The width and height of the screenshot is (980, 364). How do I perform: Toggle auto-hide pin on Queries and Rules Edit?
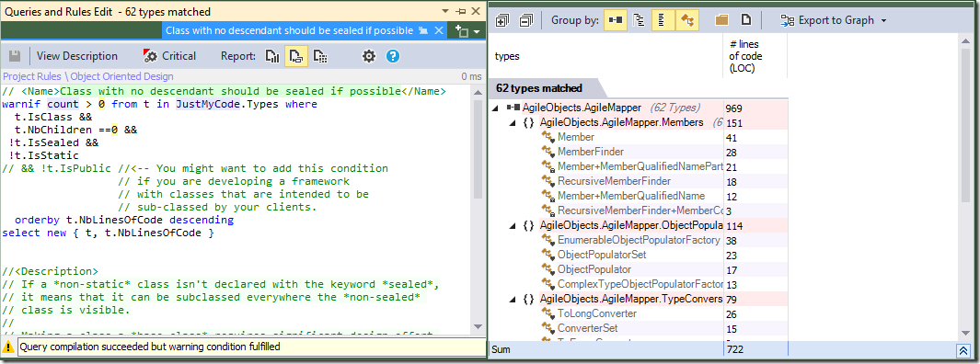click(x=461, y=11)
